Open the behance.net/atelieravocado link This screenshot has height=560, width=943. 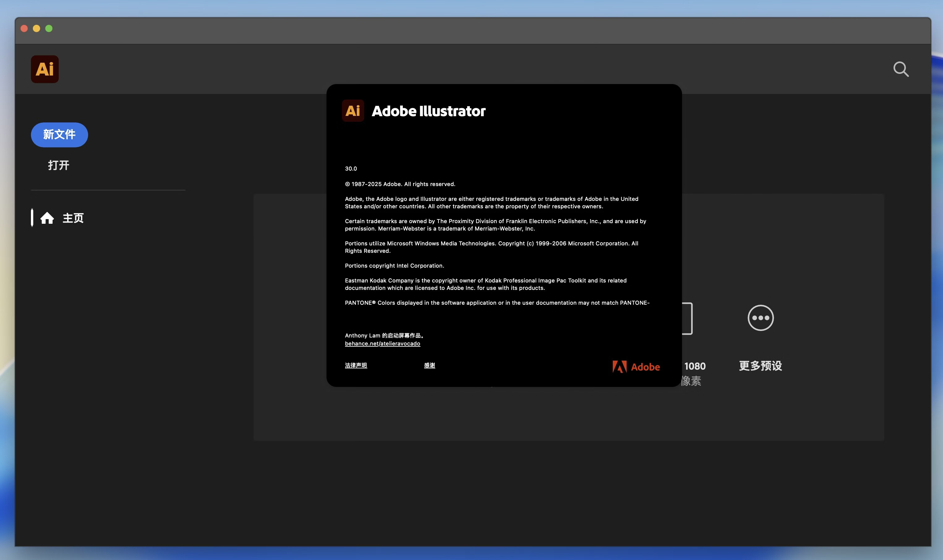coord(382,343)
